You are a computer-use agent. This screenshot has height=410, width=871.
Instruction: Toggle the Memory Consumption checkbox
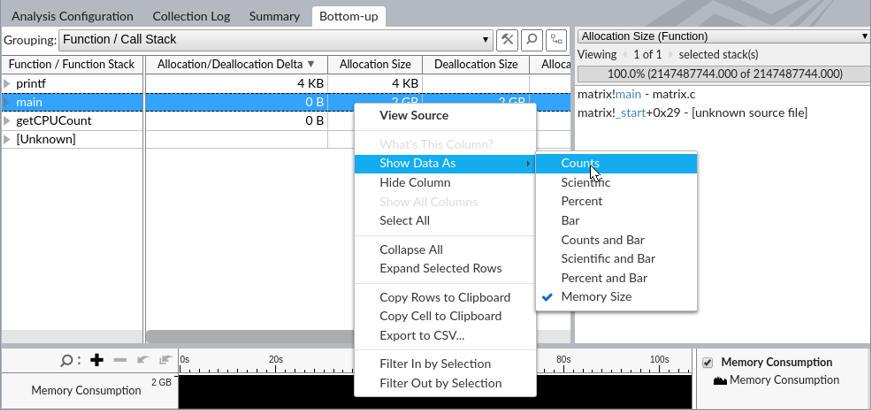pyautogui.click(x=708, y=362)
